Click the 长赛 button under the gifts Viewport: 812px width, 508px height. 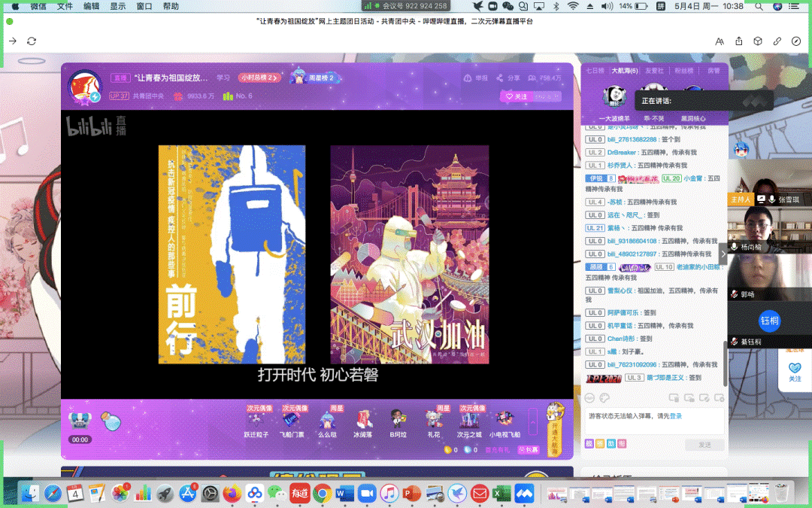(529, 449)
